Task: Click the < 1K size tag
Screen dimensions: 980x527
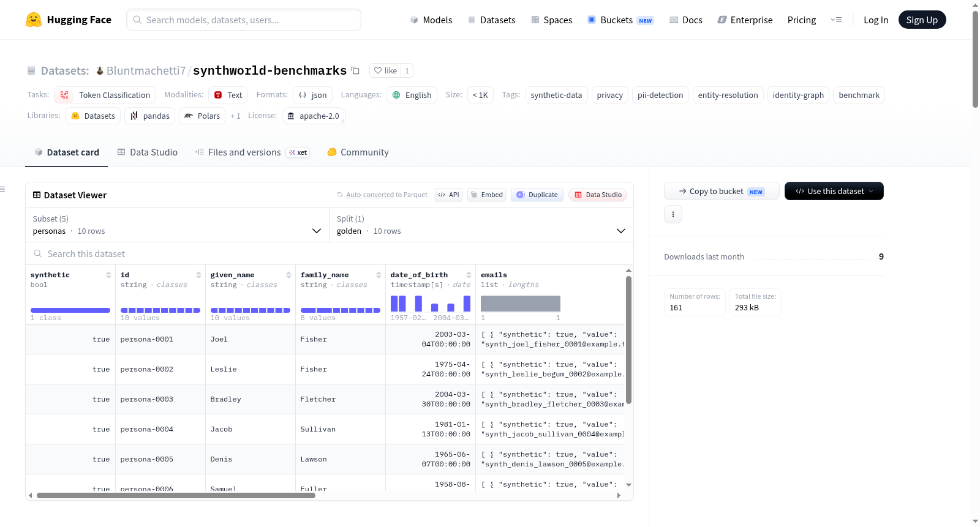Action: (x=480, y=95)
